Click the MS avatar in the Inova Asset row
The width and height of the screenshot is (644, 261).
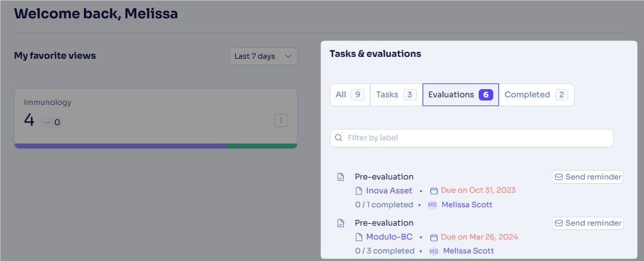coord(432,205)
